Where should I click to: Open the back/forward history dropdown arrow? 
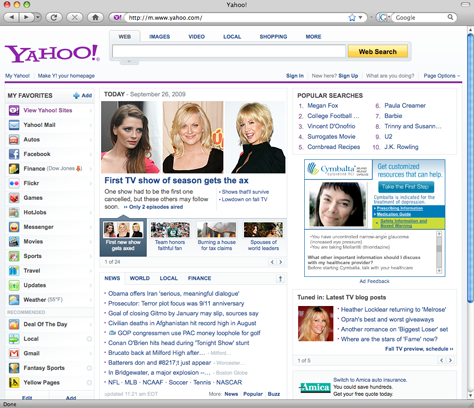pos(37,17)
